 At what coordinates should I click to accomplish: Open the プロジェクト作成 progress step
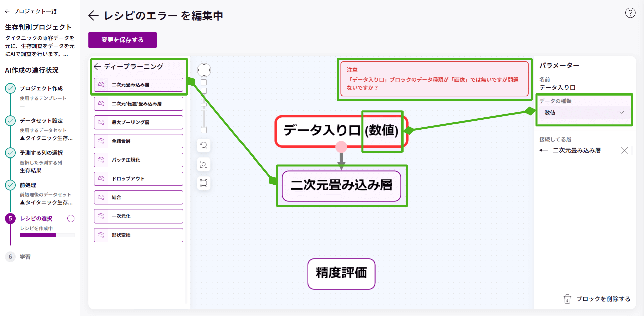[41, 88]
